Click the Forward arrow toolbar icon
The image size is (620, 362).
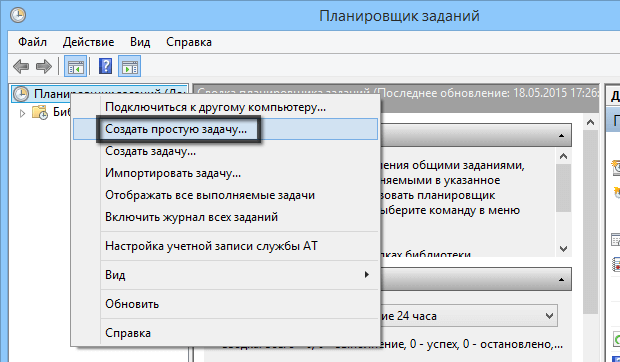coord(43,66)
